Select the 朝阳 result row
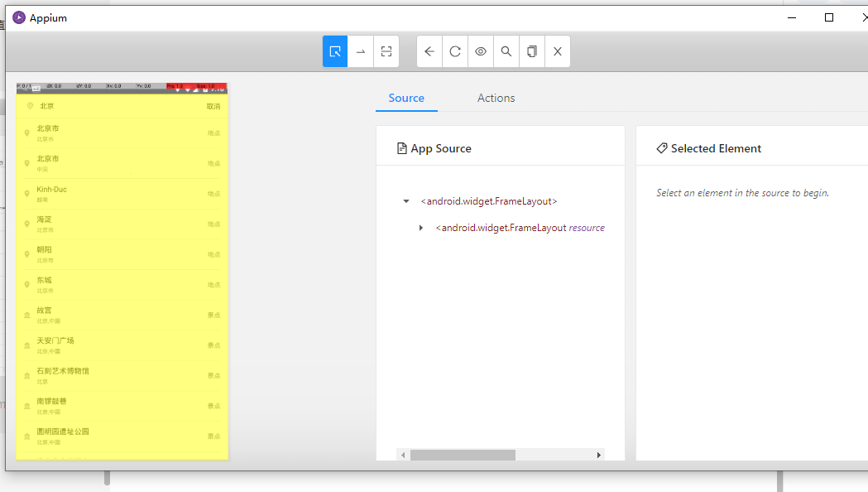Viewport: 868px width, 492px height. click(122, 254)
